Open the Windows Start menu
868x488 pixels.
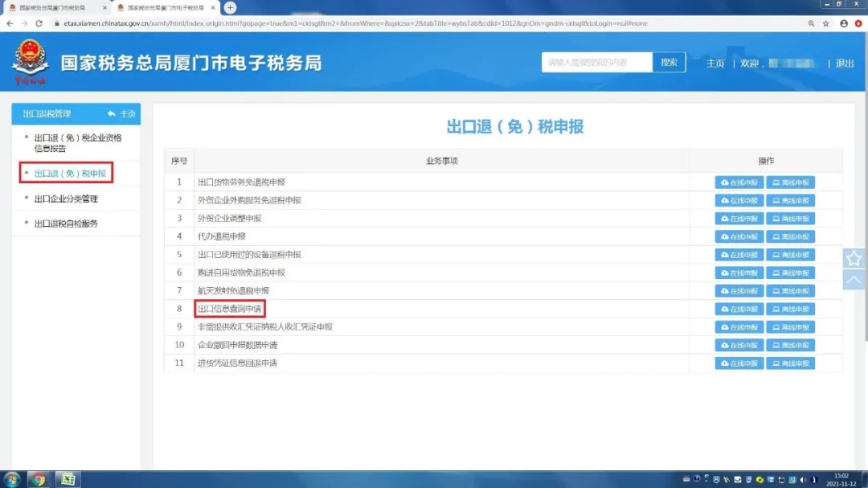(12, 479)
